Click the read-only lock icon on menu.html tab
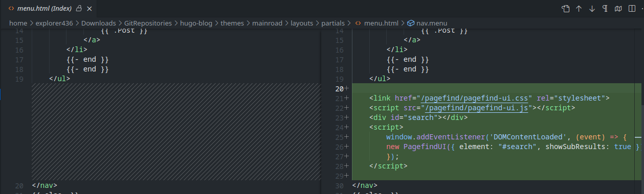Image resolution: width=644 pixels, height=194 pixels. click(x=79, y=9)
